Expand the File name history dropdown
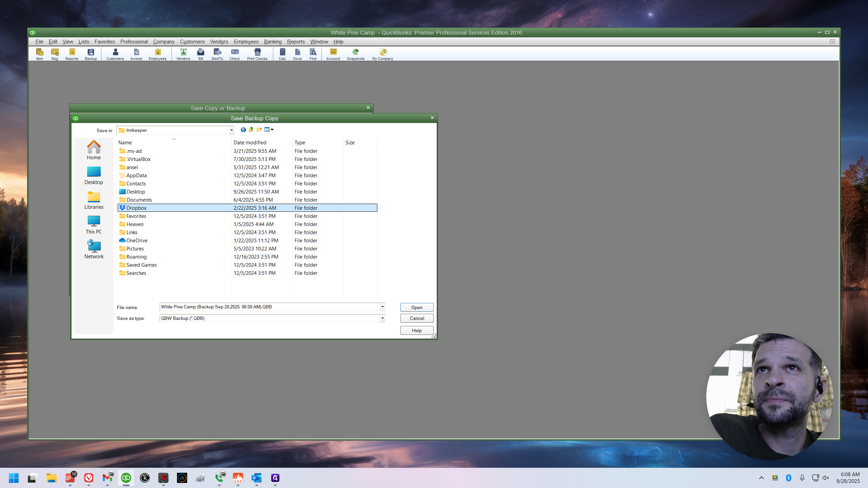 click(382, 307)
